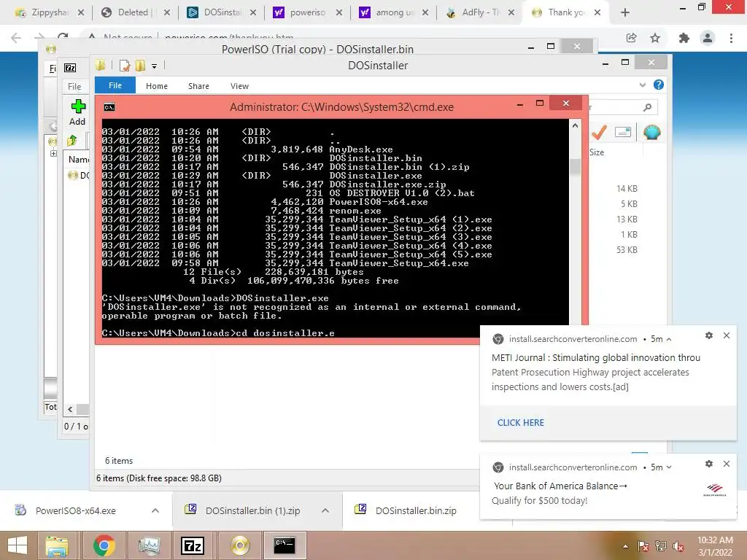This screenshot has height=560, width=747.
Task: Click the Action Center flag tray icon
Action: coord(643,546)
